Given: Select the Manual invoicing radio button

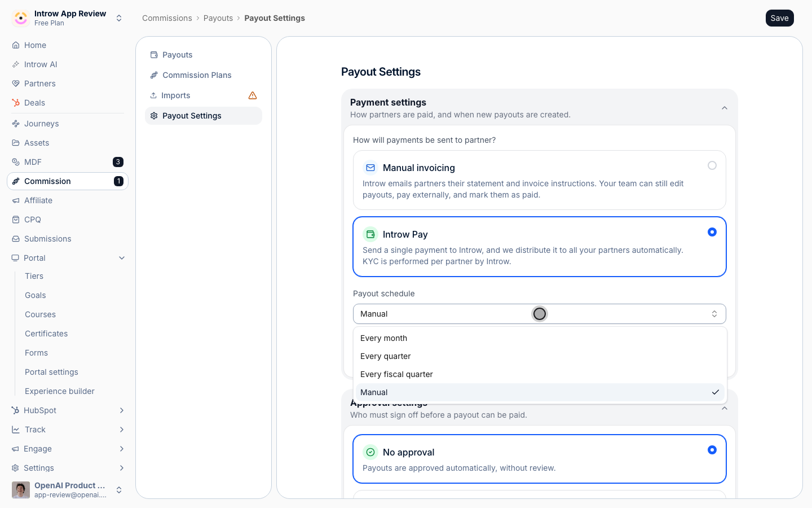Looking at the screenshot, I should pyautogui.click(x=712, y=165).
